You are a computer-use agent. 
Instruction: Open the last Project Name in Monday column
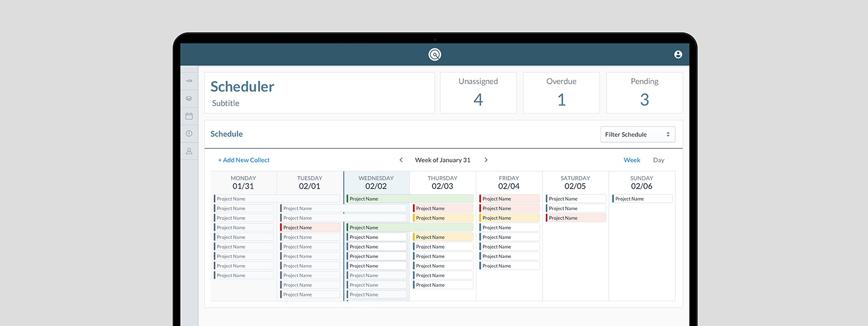click(x=244, y=275)
